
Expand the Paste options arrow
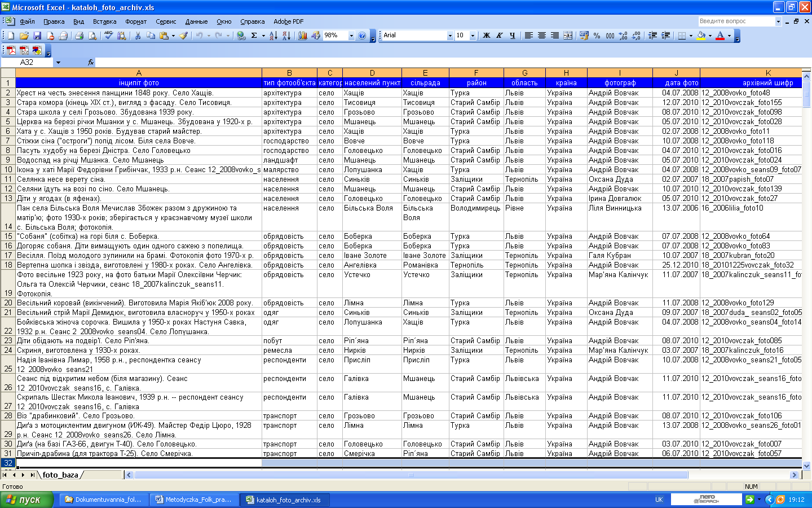tap(173, 36)
